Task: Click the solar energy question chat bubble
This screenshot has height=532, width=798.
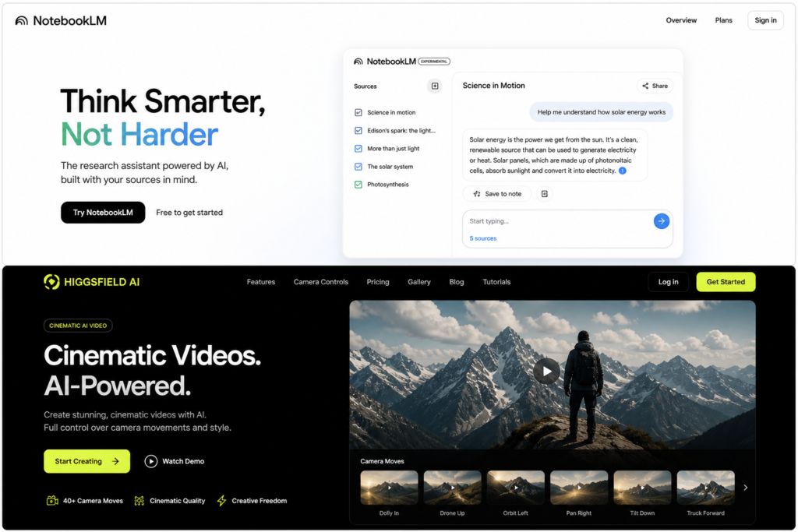Action: click(x=601, y=112)
